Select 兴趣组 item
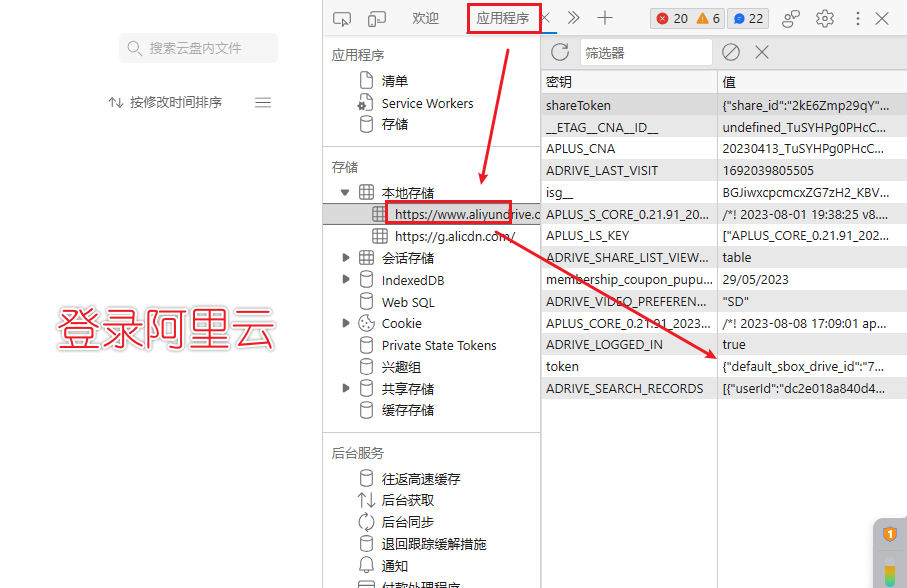 click(x=401, y=367)
